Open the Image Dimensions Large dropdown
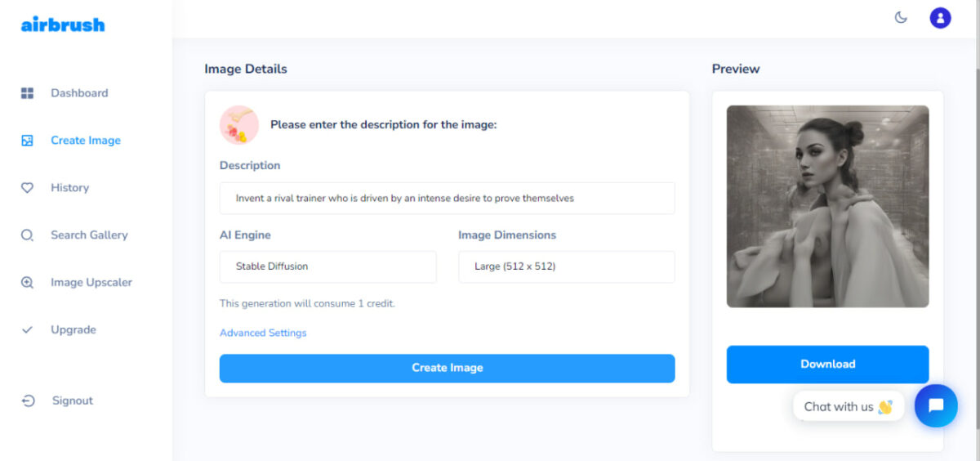 (567, 266)
